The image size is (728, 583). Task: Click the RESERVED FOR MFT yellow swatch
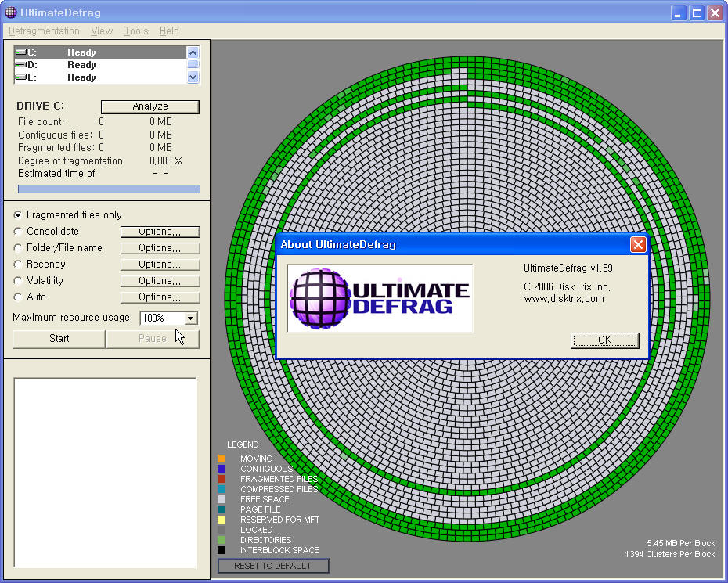(x=222, y=520)
